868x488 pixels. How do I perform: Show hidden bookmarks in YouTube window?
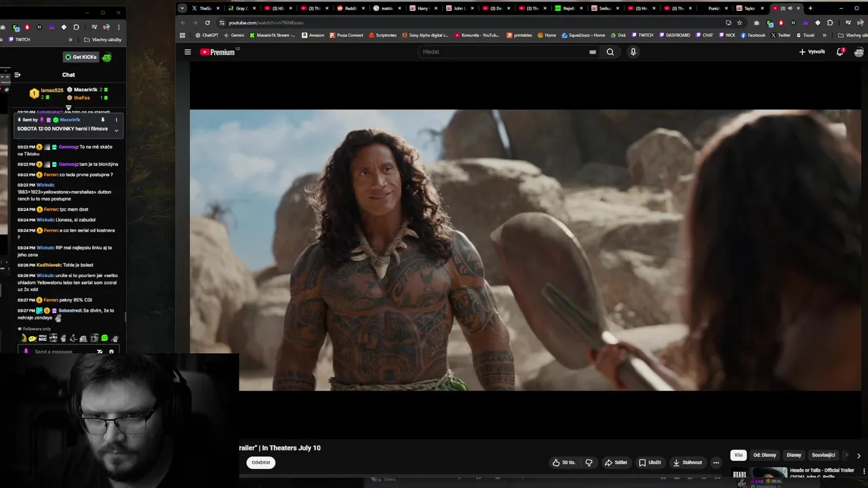(825, 35)
